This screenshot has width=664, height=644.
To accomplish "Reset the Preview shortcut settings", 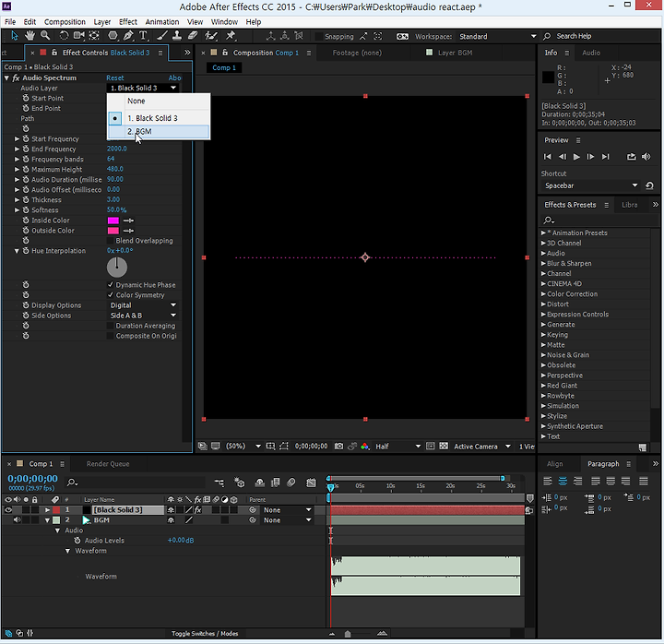I will pyautogui.click(x=649, y=185).
